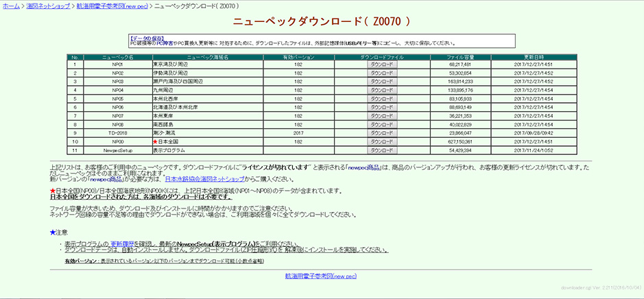Click the page title ニューペックダウンロード( Z0070 )
This screenshot has width=644, height=299.
pyautogui.click(x=321, y=22)
